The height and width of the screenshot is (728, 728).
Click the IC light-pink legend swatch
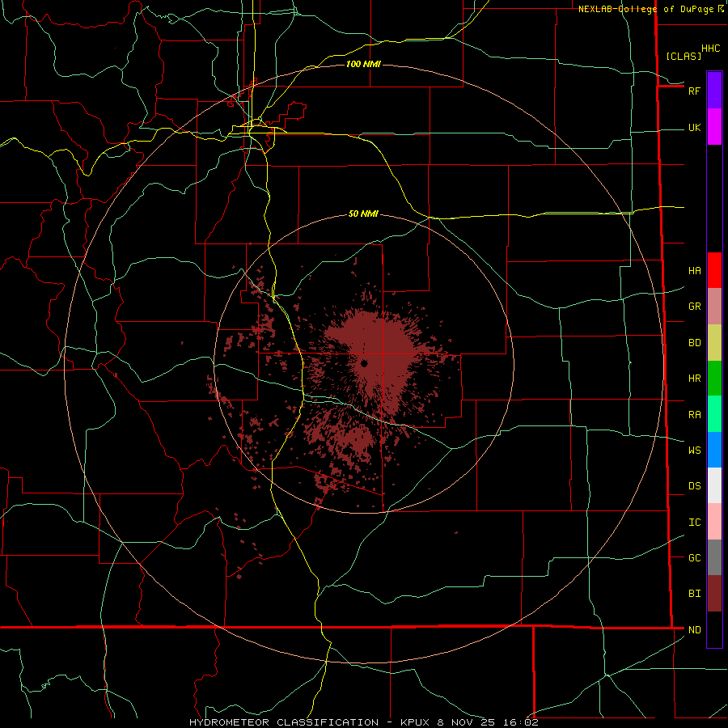pyautogui.click(x=714, y=522)
